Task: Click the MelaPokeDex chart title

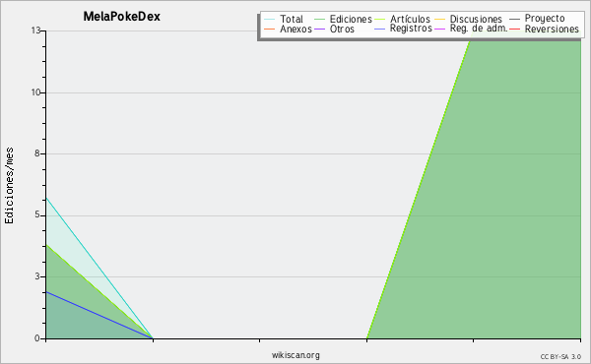Action: tap(122, 17)
